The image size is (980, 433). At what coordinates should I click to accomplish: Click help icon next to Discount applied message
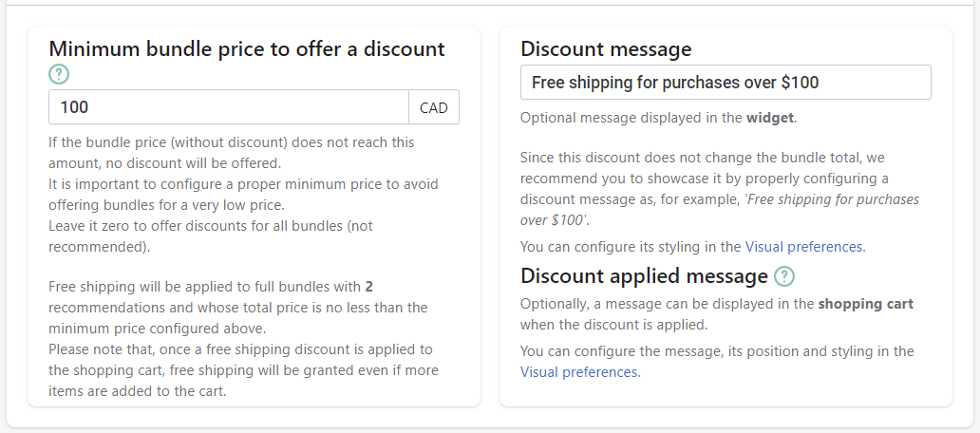point(783,276)
